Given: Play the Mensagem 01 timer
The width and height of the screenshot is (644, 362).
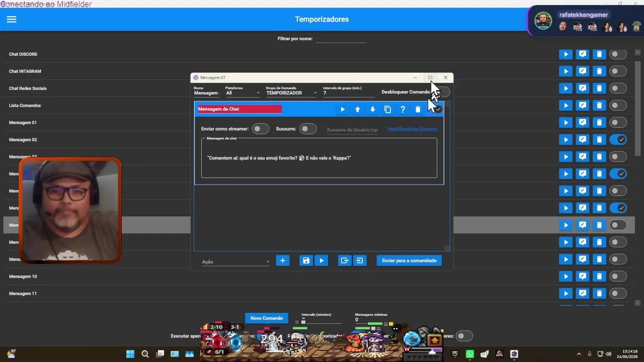Looking at the screenshot, I should pyautogui.click(x=566, y=123).
